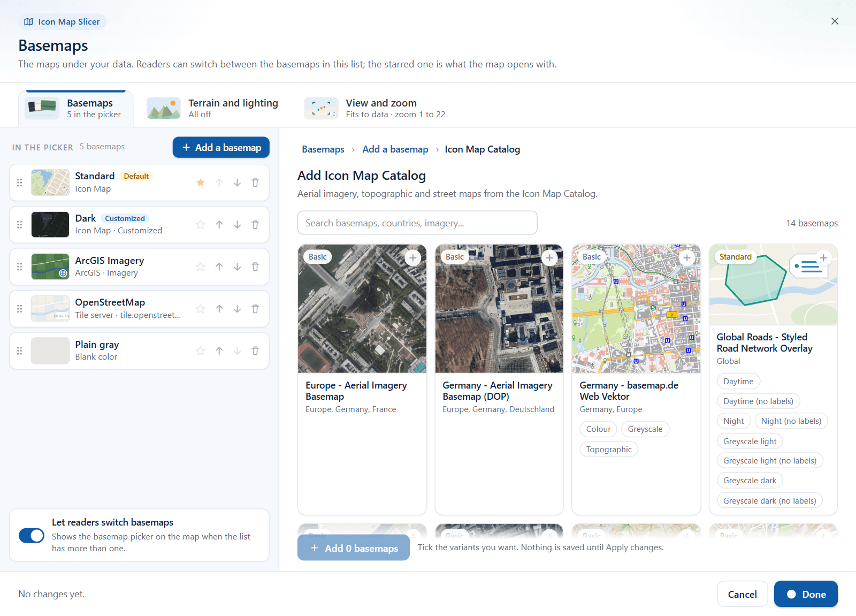Tick the Greyscale variant chip
Screen dimensions: 856x616
645,429
